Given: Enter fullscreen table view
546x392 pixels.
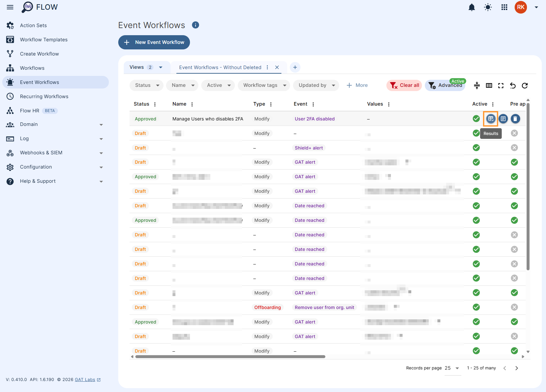Looking at the screenshot, I should click(x=501, y=85).
